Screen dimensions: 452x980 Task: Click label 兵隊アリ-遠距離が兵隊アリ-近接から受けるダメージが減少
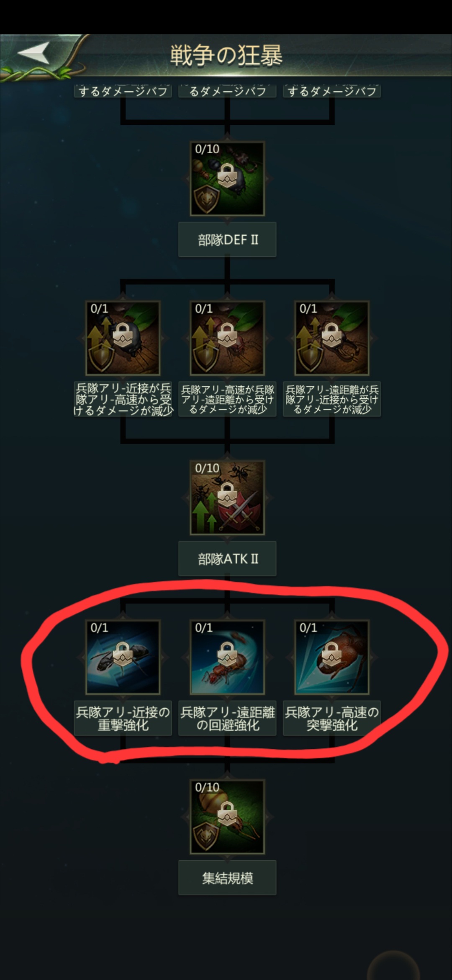tap(332, 399)
